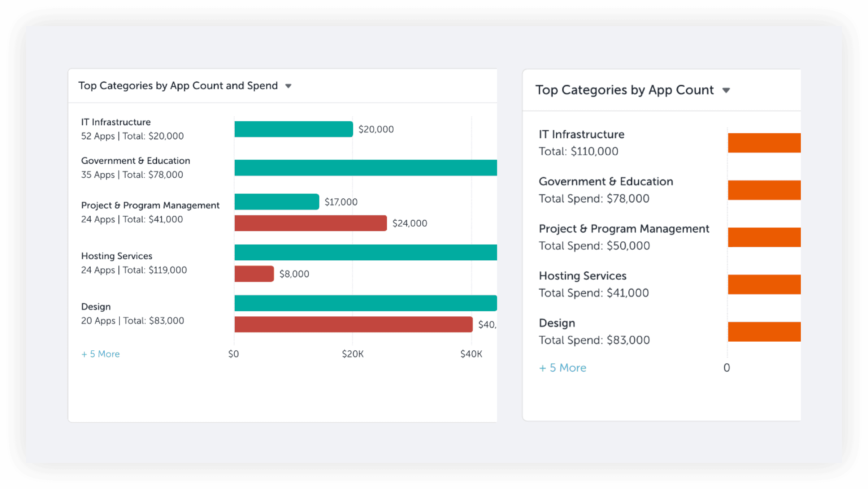Open the App Count and Spend dropdown arrow
868x489 pixels.
point(288,86)
